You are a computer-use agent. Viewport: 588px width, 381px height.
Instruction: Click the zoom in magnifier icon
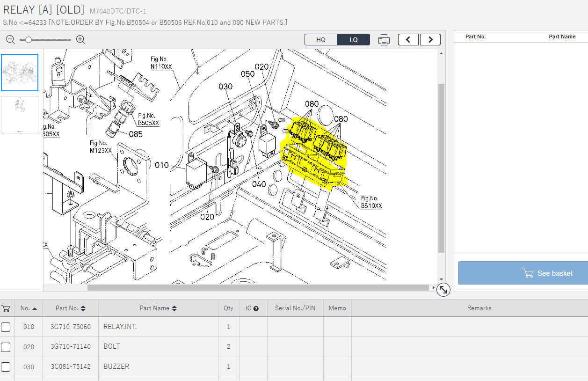tap(80, 40)
